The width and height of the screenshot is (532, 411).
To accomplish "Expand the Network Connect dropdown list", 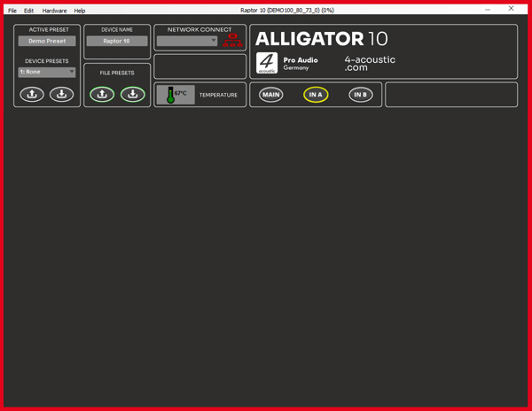I will pyautogui.click(x=213, y=41).
